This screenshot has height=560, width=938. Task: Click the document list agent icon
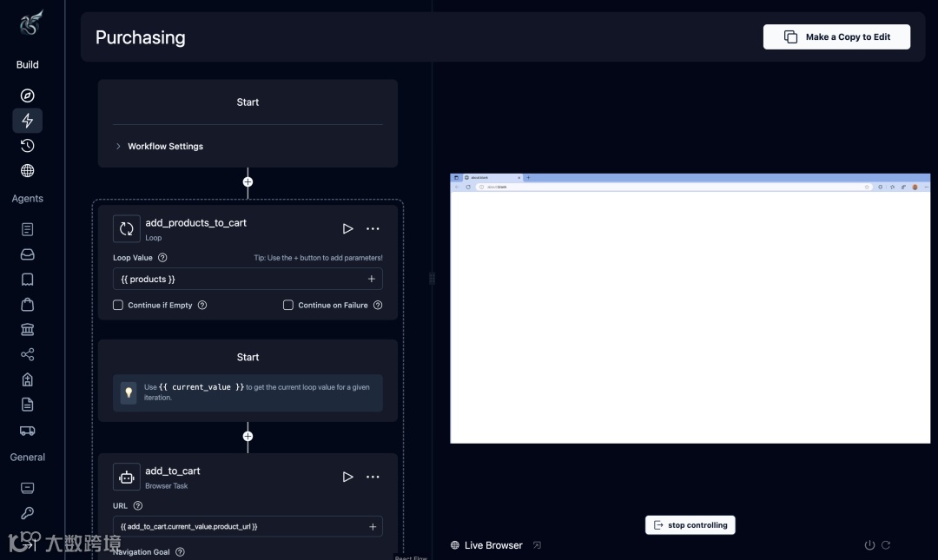coord(27,229)
